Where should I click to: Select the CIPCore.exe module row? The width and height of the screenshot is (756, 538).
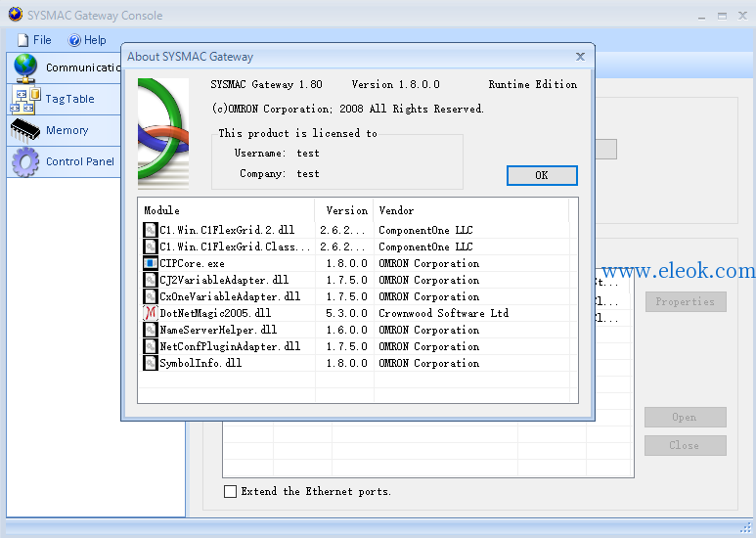coord(356,263)
